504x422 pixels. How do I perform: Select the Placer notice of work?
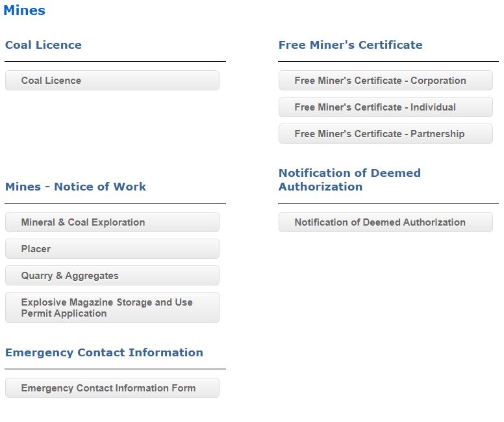point(112,249)
